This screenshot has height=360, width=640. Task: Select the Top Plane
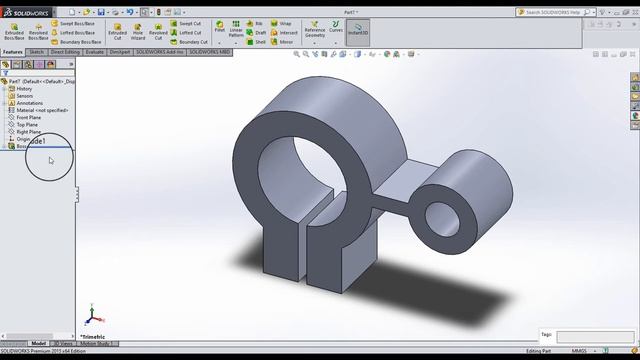click(x=23, y=125)
